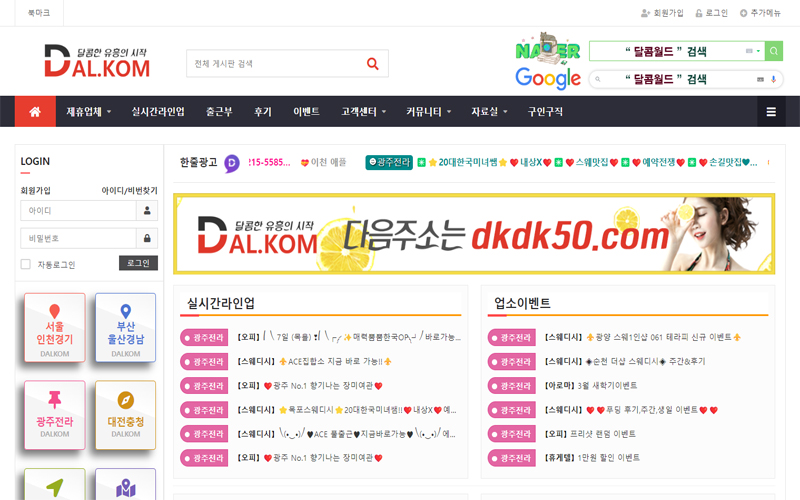Open post 목포스웨디시 20대한국미녀쌤
This screenshot has width=800, height=500.
347,410
